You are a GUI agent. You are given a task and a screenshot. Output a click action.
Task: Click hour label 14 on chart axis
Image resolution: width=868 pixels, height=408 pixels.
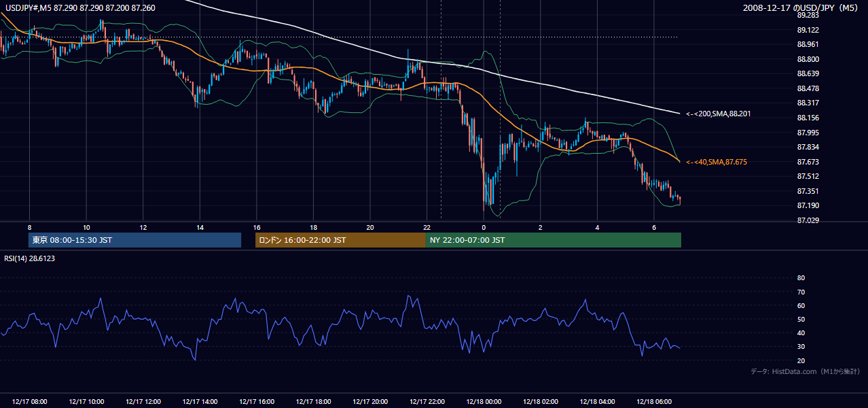pos(200,227)
